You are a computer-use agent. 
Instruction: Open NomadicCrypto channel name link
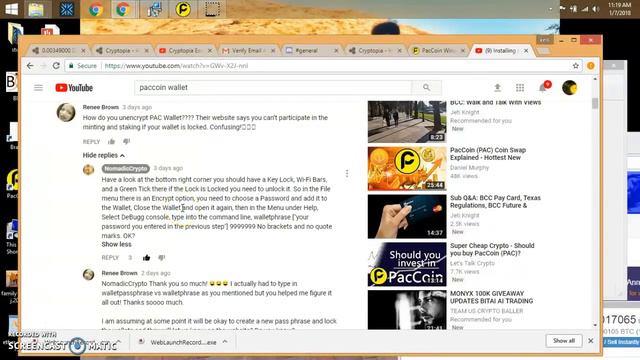(x=125, y=168)
